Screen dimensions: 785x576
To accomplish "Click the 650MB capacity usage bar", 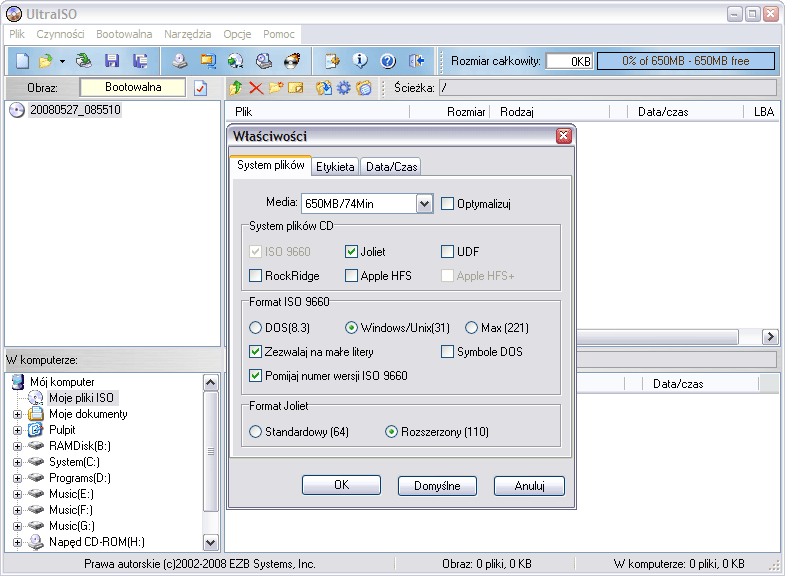I will pos(685,61).
